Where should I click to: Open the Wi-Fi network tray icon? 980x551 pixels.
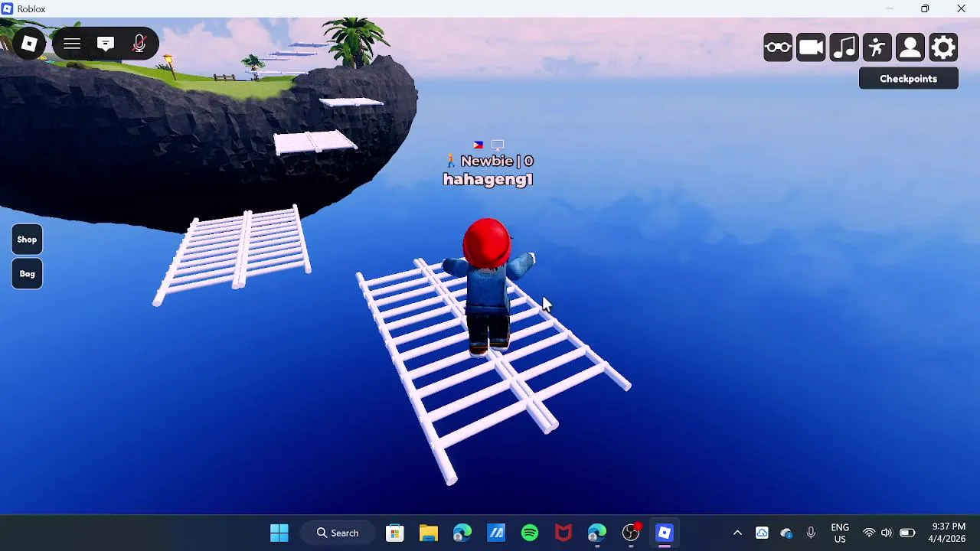(869, 533)
